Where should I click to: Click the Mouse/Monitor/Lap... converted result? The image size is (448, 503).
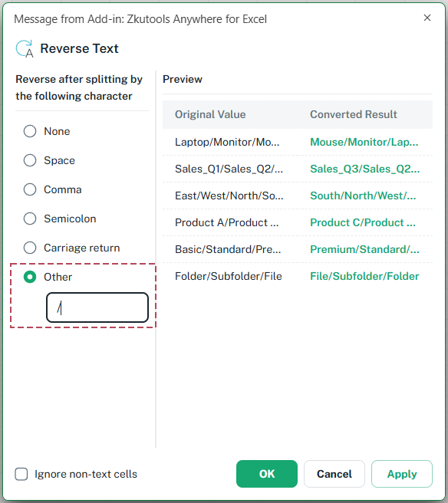tap(364, 142)
